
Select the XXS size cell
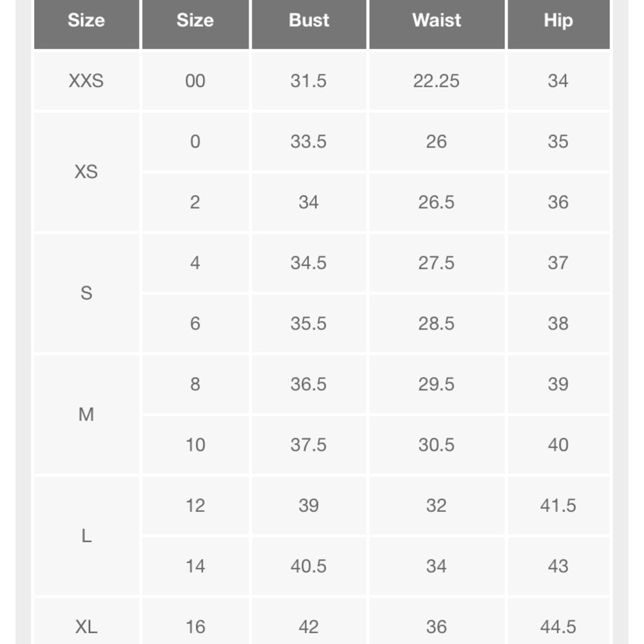click(x=86, y=80)
